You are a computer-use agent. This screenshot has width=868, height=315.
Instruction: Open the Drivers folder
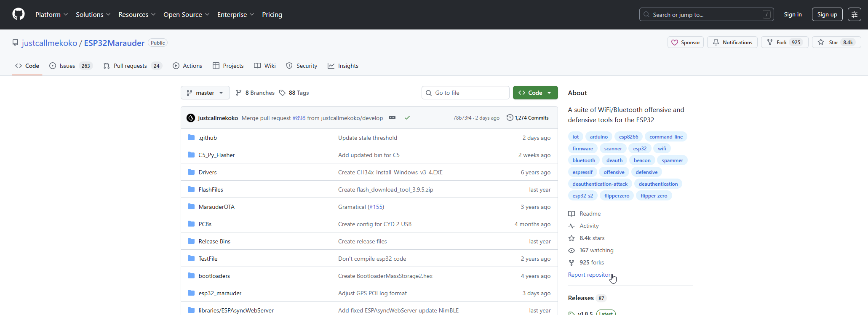pyautogui.click(x=208, y=172)
